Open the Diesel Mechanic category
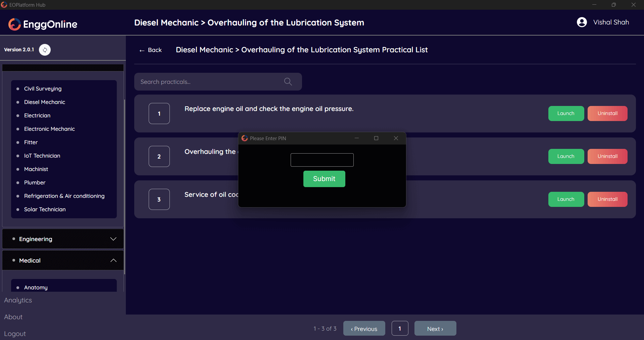Screen dimensions: 644x340 45,102
